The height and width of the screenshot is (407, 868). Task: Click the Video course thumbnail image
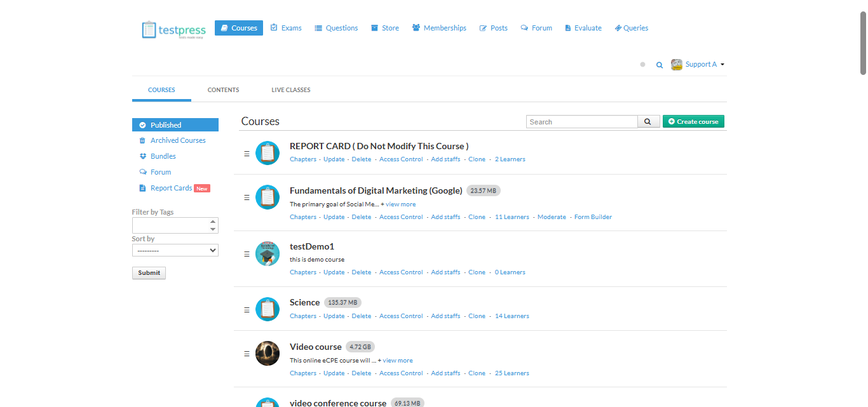coord(268,354)
